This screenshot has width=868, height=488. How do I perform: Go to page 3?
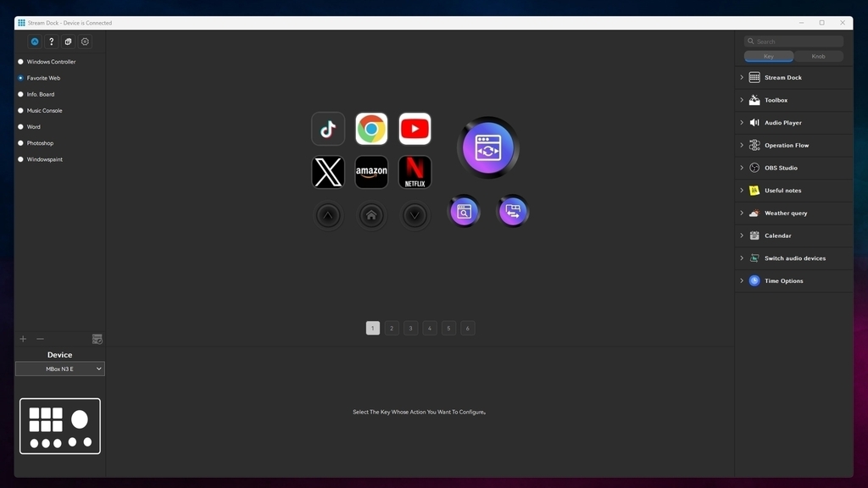[411, 328]
